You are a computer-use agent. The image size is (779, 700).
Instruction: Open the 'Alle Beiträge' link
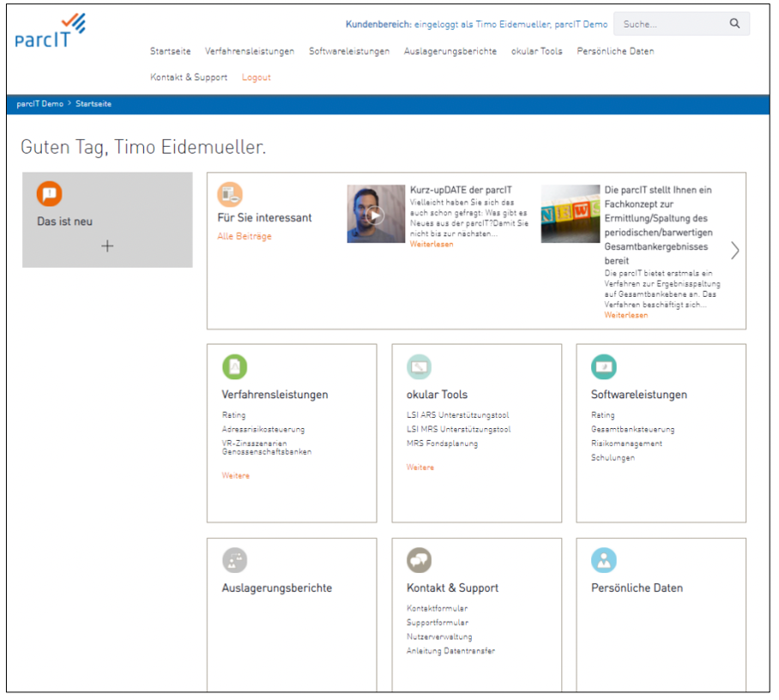tap(245, 237)
